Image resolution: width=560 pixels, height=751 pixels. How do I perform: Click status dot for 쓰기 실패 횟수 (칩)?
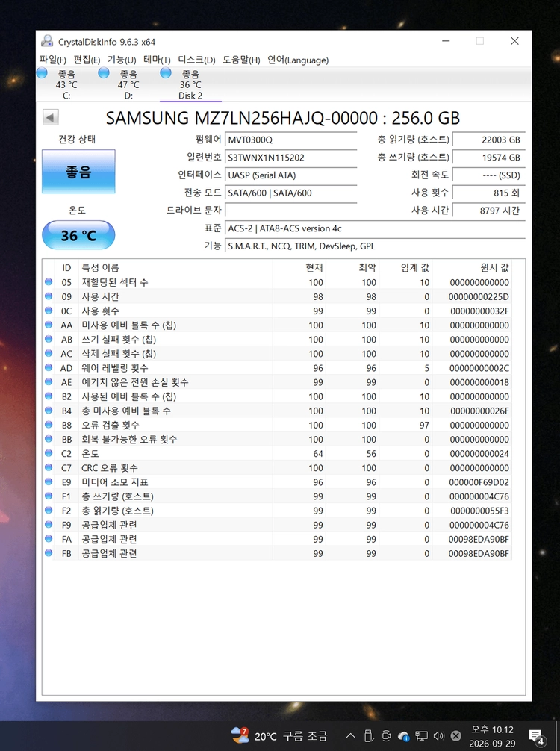(x=49, y=339)
